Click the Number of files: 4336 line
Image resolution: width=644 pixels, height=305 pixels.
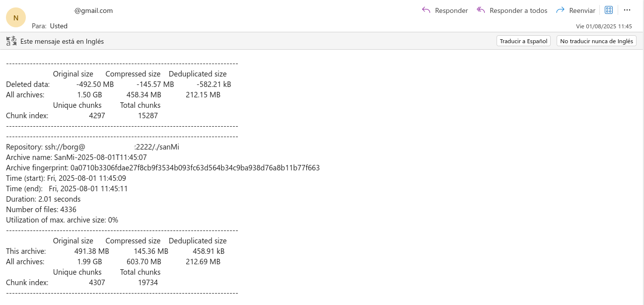click(41, 210)
